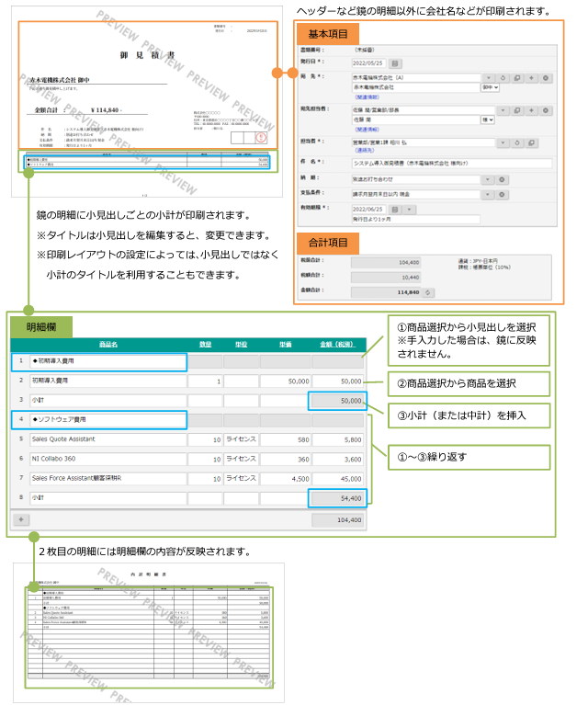Open the 御中 honorific select box
The image size is (588, 705).
[x=491, y=87]
